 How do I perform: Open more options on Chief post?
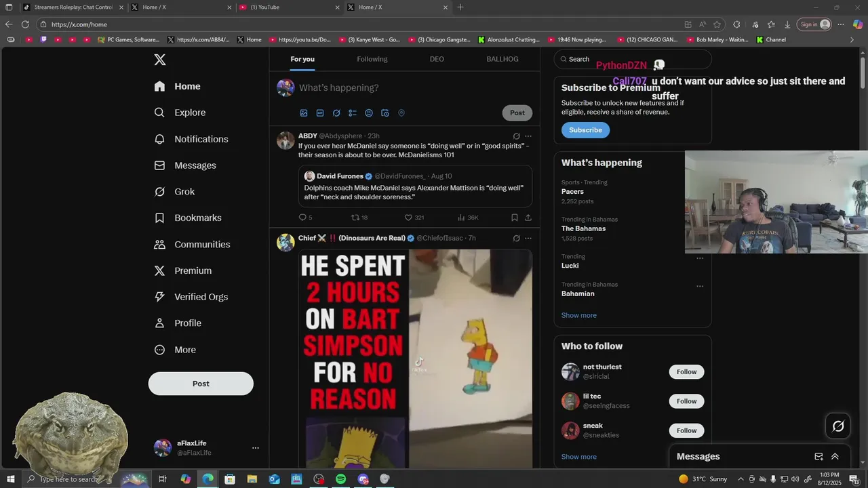coord(528,239)
